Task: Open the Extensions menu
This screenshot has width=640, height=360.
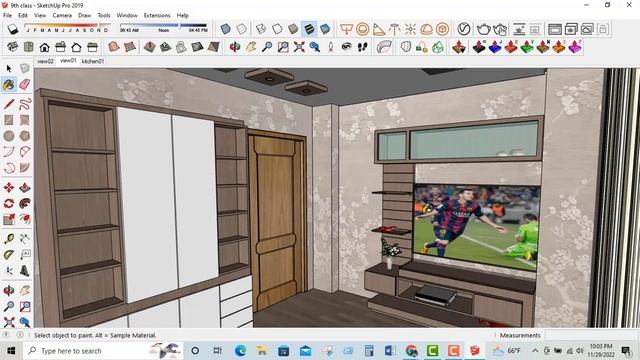Action: (157, 15)
